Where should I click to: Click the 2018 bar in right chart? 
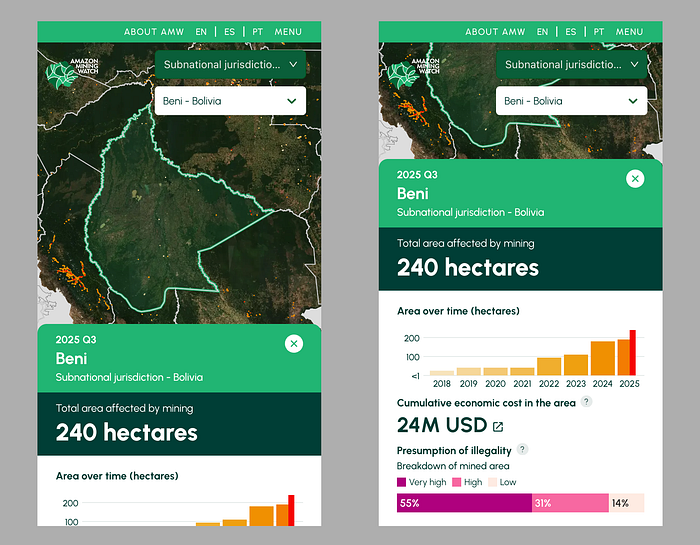click(442, 373)
